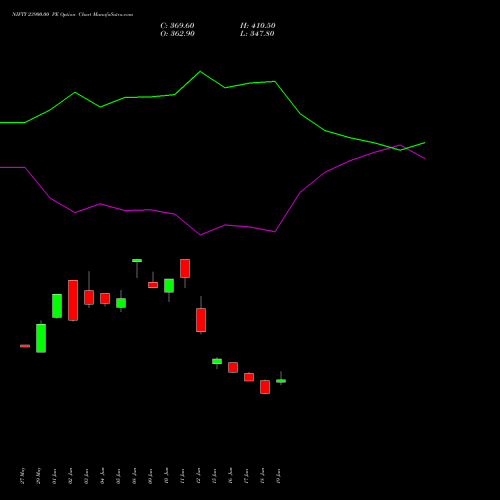Click the 29 May date axis label

pyautogui.click(x=39, y=476)
